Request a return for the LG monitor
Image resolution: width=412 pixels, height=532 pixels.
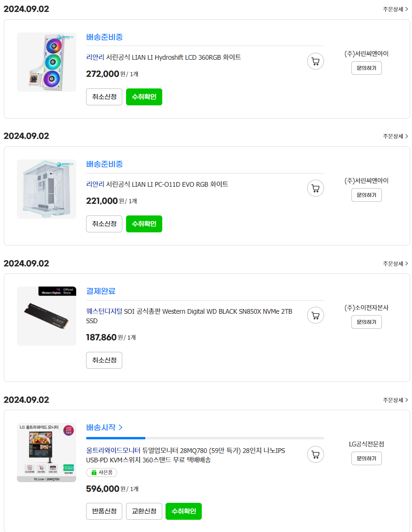104,511
